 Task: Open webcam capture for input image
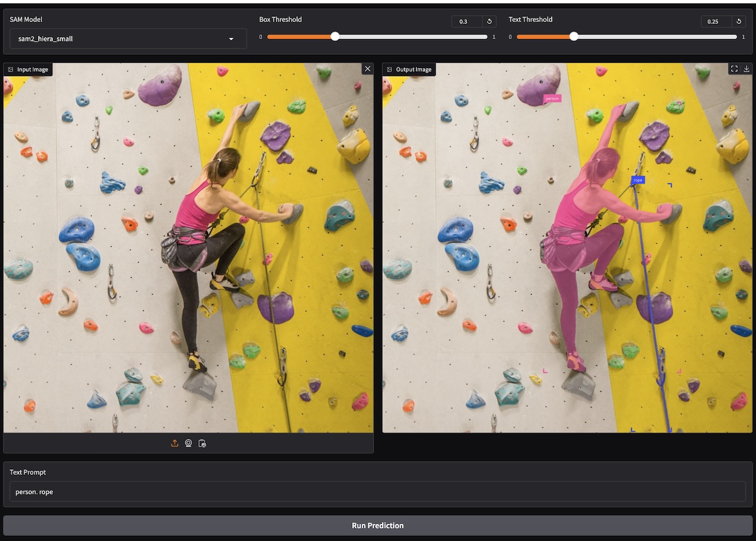coord(188,443)
